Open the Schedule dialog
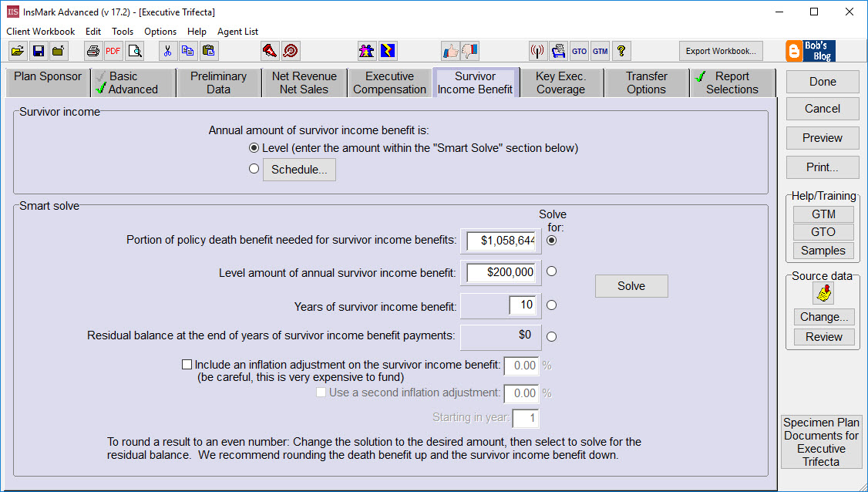Screen dimensions: 868x492 (299, 169)
